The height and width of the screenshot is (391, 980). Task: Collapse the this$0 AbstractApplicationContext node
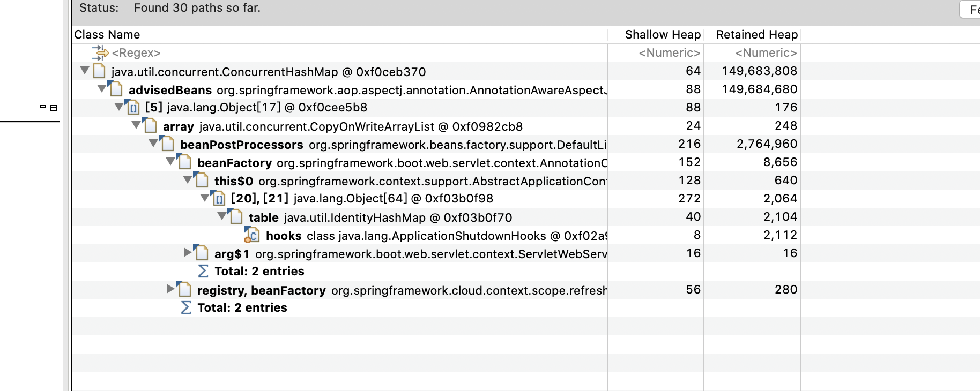coord(187,179)
